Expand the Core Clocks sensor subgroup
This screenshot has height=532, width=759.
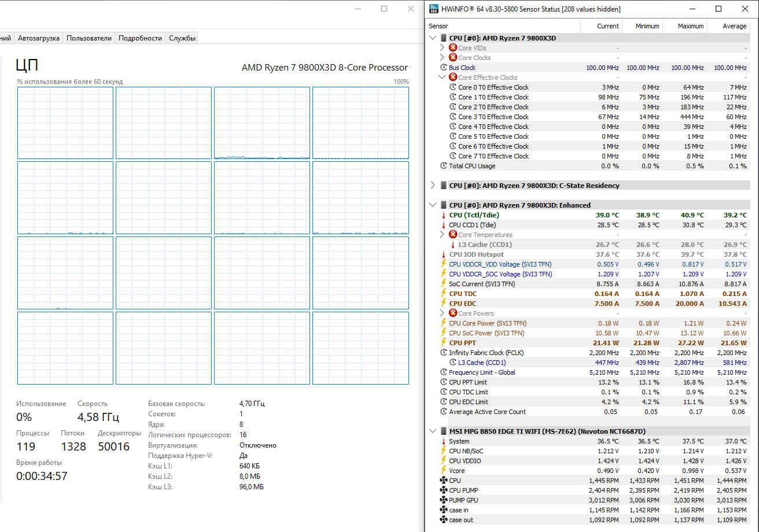coord(443,58)
